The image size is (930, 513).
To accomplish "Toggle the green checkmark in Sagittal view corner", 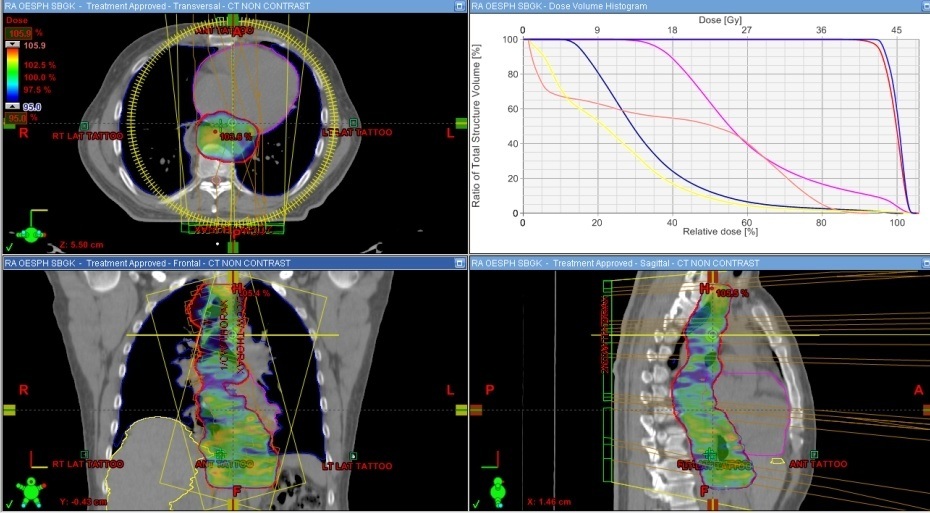I will (x=475, y=504).
